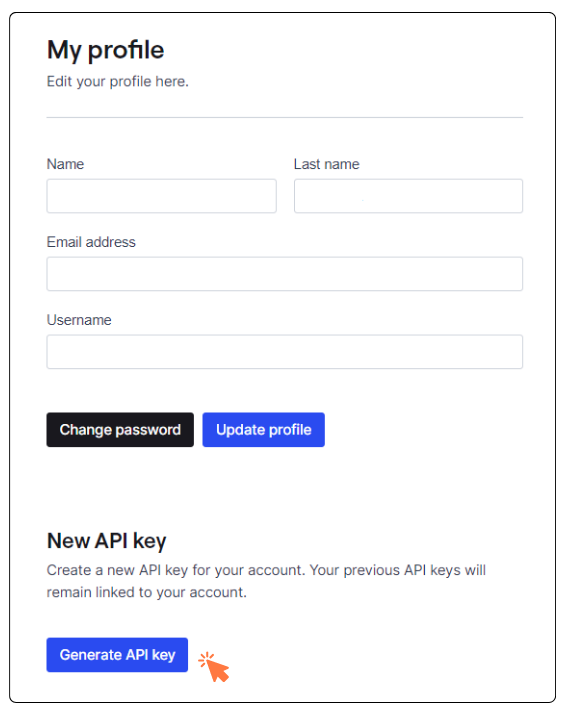
Task: Open the Change password dialog
Action: (x=120, y=430)
